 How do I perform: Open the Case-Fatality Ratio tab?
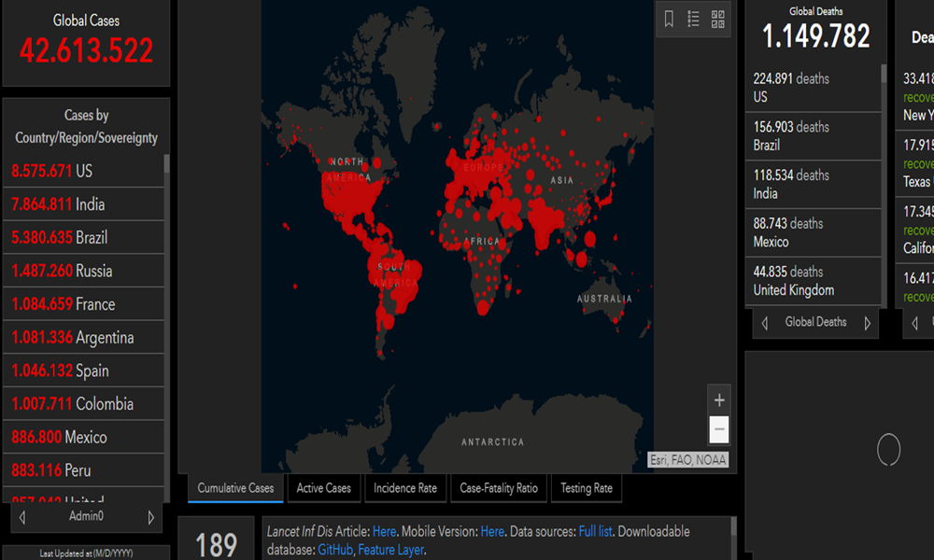499,488
